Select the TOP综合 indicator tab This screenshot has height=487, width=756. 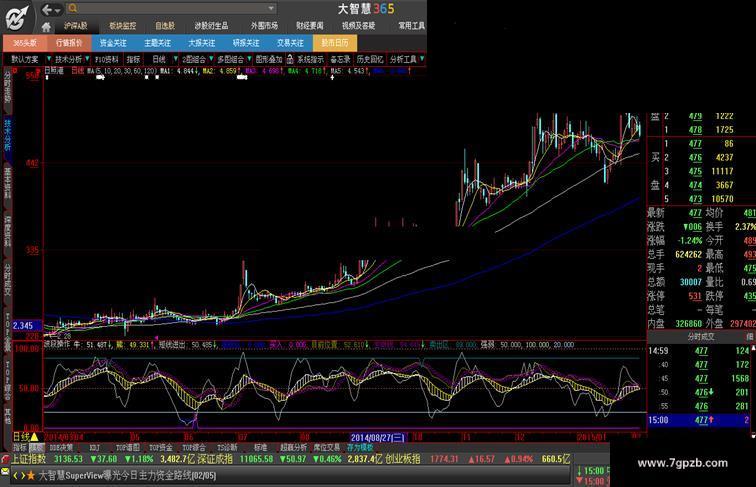point(194,448)
